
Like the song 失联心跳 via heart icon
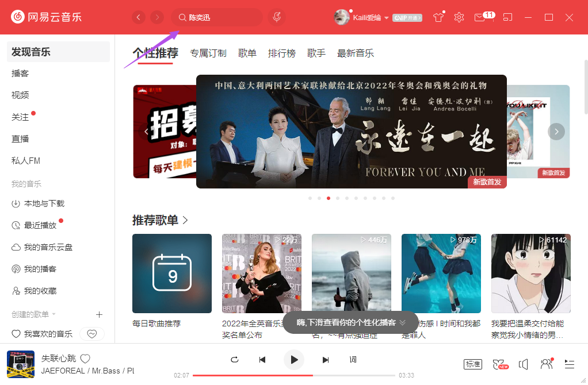pyautogui.click(x=85, y=358)
